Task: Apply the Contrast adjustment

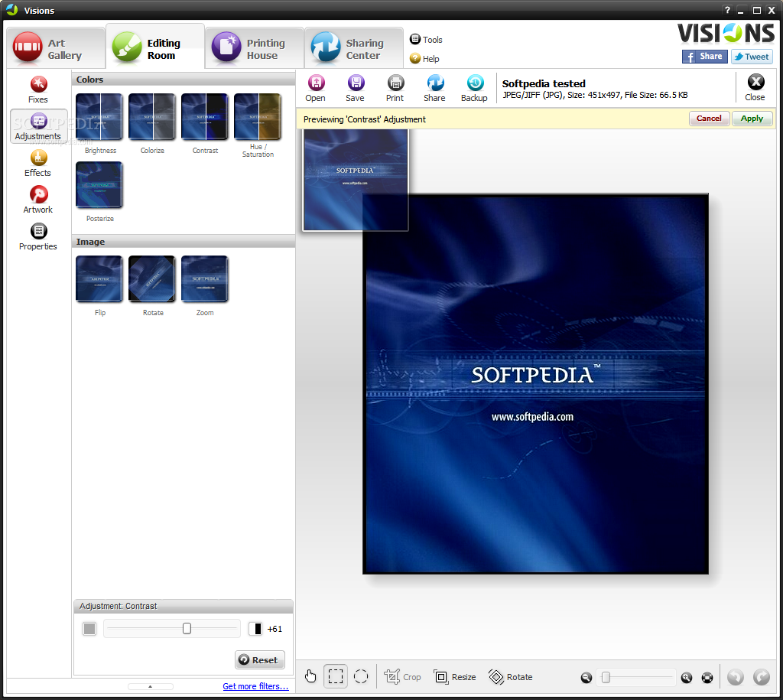Action: point(752,119)
